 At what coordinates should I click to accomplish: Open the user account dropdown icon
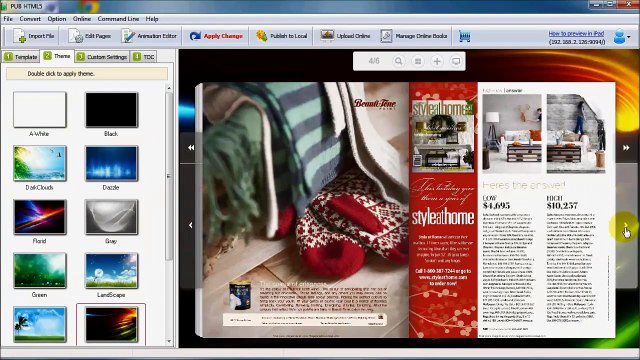[622, 37]
